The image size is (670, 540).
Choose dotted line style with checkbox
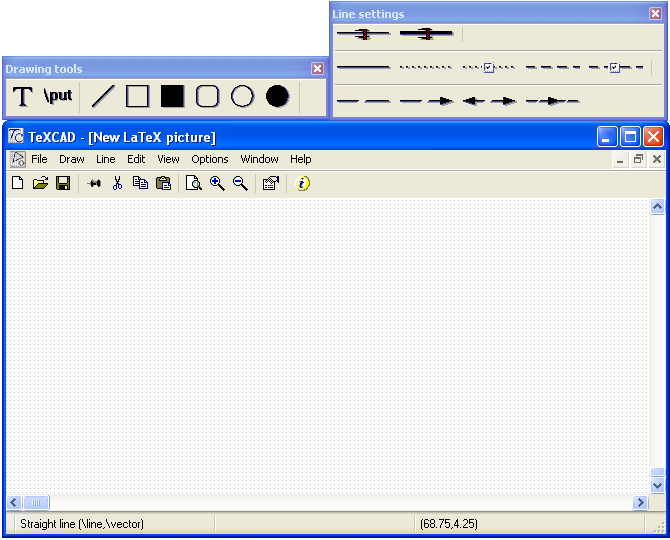488,68
